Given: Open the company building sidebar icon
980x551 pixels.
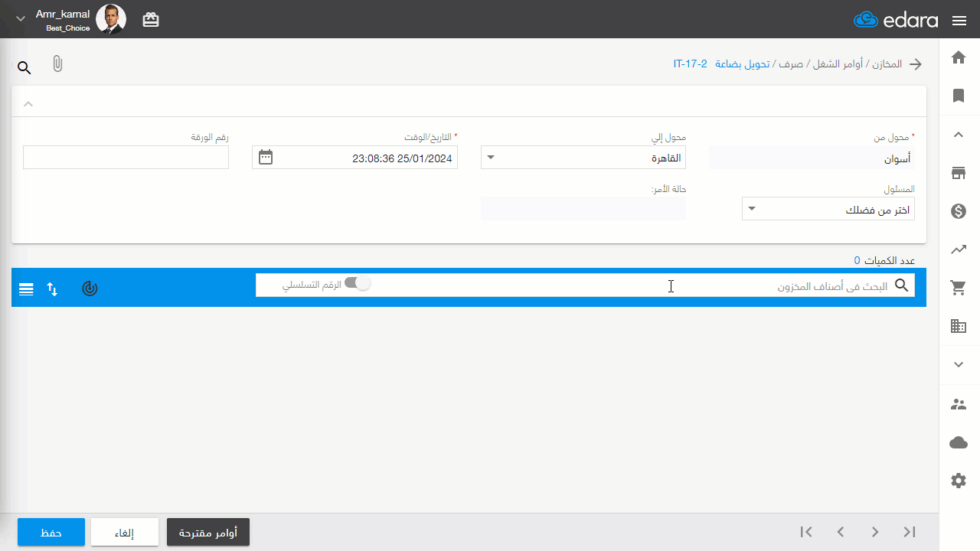Looking at the screenshot, I should point(959,326).
